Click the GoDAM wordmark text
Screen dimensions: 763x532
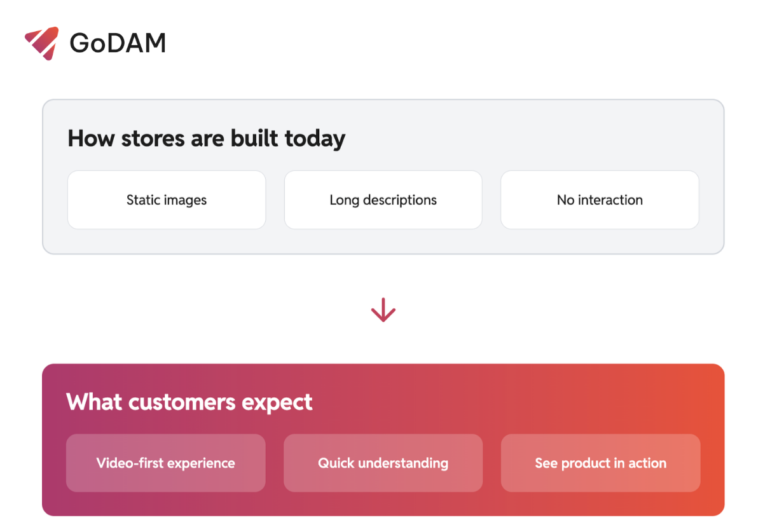pos(118,43)
